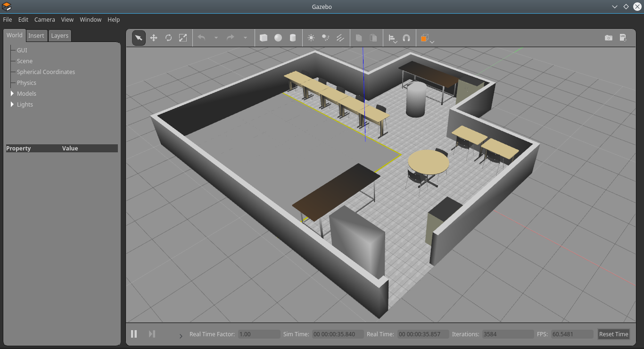Add a spot light

tap(325, 38)
